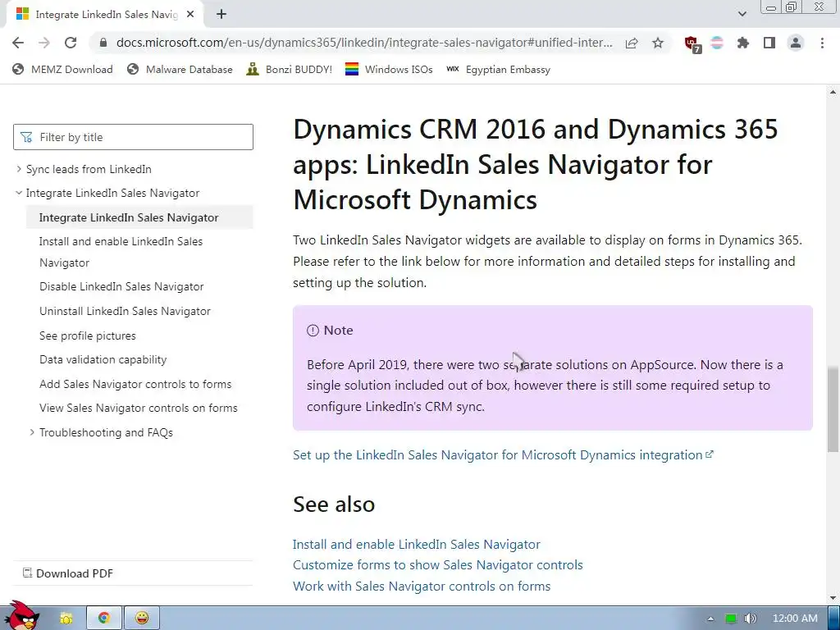Click the See also heading
The height and width of the screenshot is (630, 840).
[334, 504]
